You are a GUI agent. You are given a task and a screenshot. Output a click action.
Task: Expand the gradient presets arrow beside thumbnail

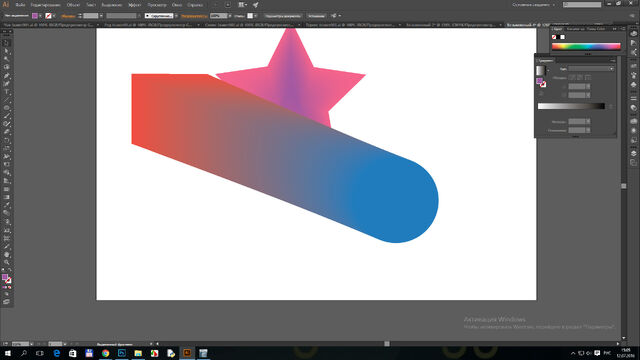(548, 70)
